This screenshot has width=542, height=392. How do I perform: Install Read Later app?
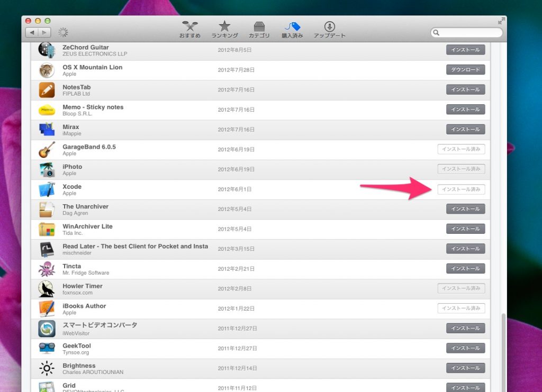[x=465, y=249]
